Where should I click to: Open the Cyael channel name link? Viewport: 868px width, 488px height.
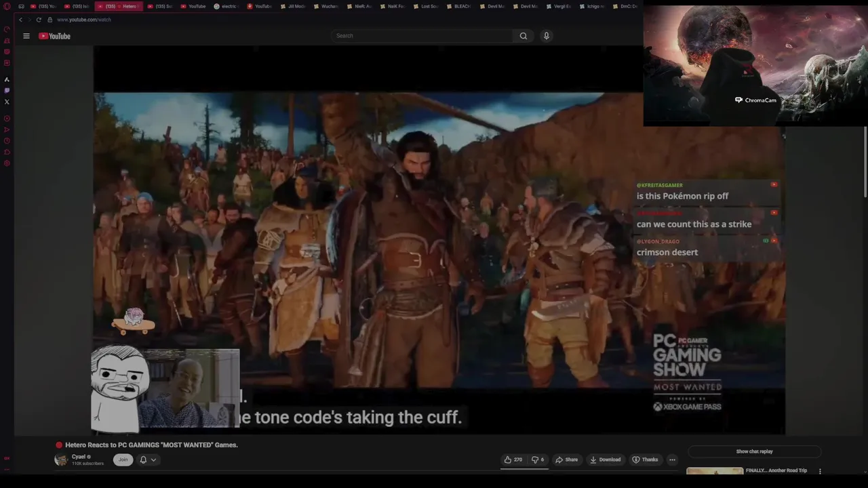click(x=79, y=457)
